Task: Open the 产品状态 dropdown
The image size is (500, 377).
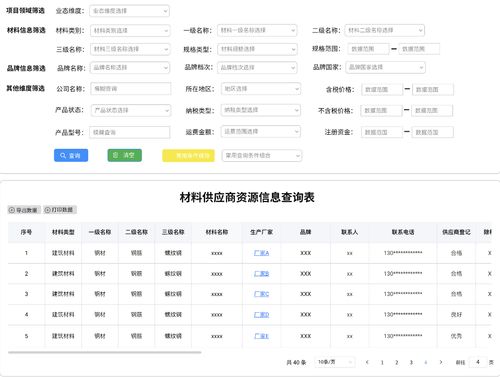Action: [x=131, y=110]
